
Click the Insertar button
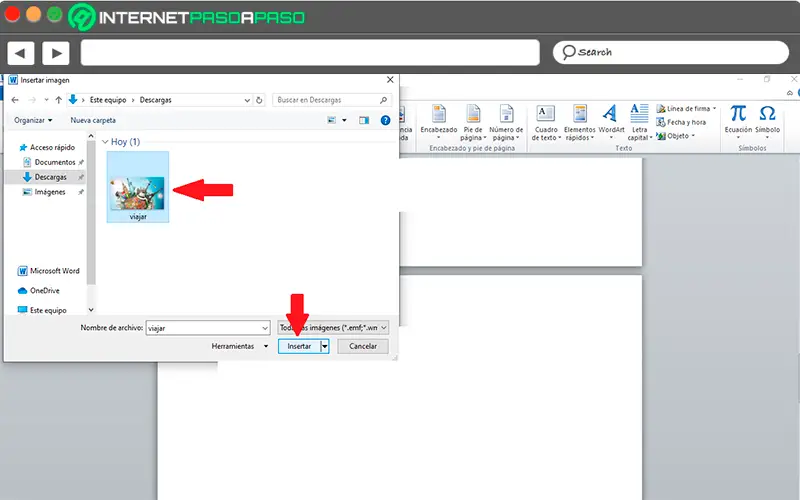point(299,346)
